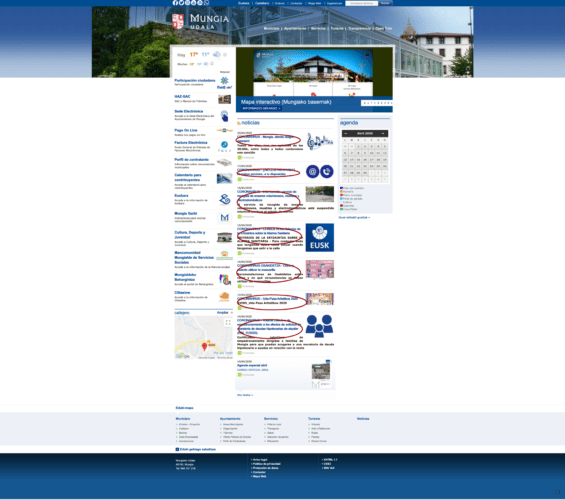Select the slideshow pagination number strip

pos(377,103)
